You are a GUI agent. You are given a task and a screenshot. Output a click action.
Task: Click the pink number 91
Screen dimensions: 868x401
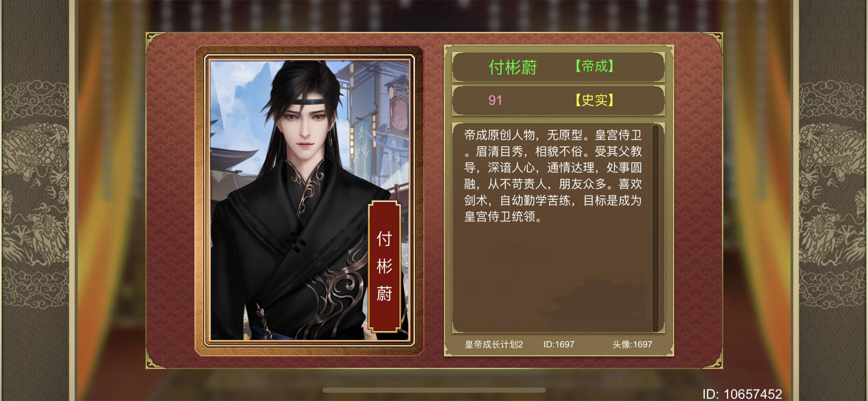(x=495, y=100)
